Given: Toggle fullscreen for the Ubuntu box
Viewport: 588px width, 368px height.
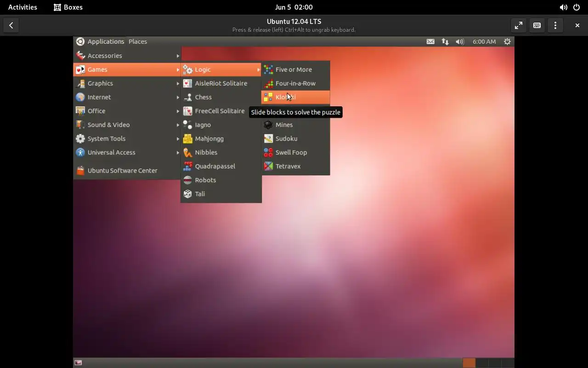Looking at the screenshot, I should tap(519, 25).
